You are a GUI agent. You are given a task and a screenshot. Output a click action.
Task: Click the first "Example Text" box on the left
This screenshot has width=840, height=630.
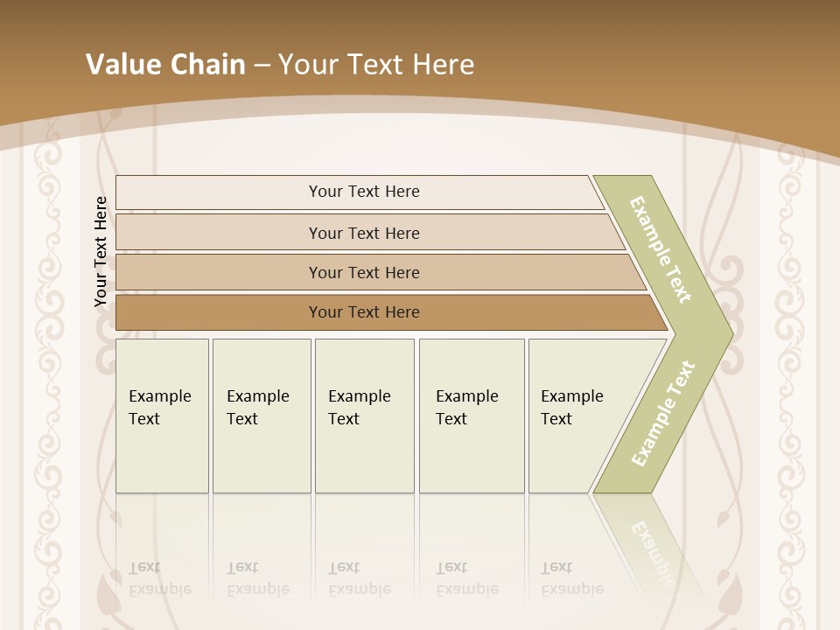pyautogui.click(x=162, y=416)
